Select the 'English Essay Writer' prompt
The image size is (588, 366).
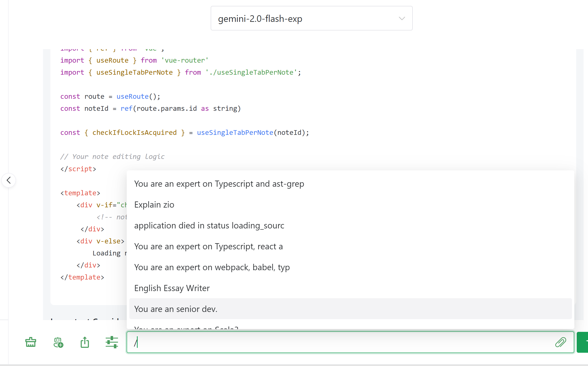pos(351,288)
